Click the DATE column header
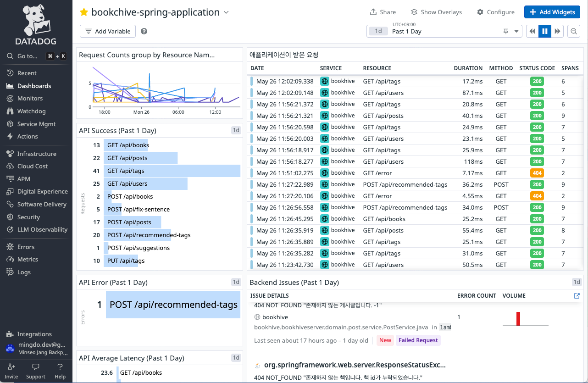The image size is (588, 383). click(257, 68)
